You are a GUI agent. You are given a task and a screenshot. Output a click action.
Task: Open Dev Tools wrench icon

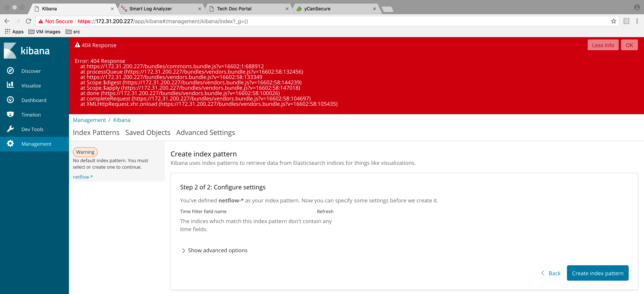tap(10, 129)
